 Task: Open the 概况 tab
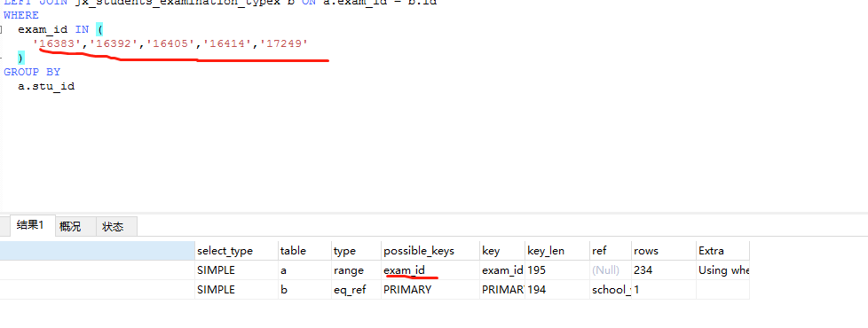pyautogui.click(x=70, y=226)
